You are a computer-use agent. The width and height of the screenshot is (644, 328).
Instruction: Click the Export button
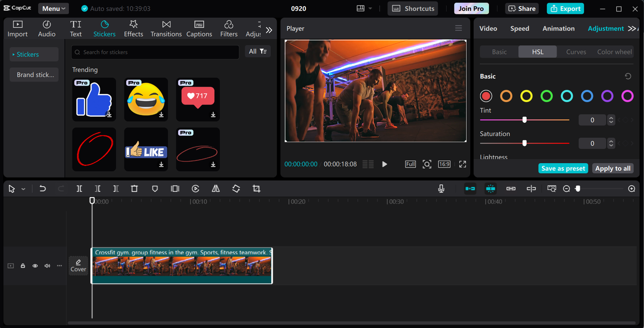[x=566, y=9]
